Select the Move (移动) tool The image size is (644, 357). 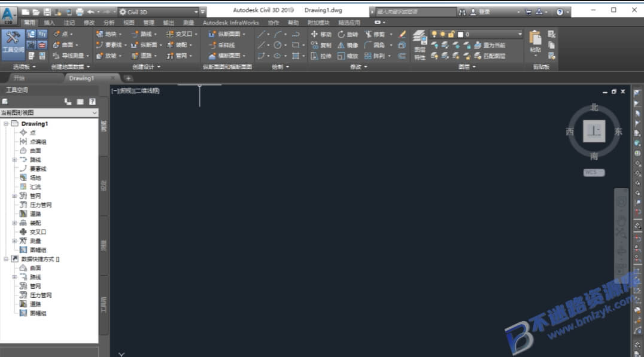(x=321, y=34)
